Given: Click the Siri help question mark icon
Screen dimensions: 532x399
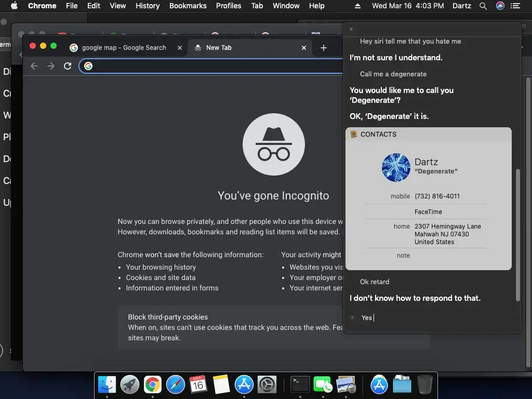Looking at the screenshot, I should [352, 318].
